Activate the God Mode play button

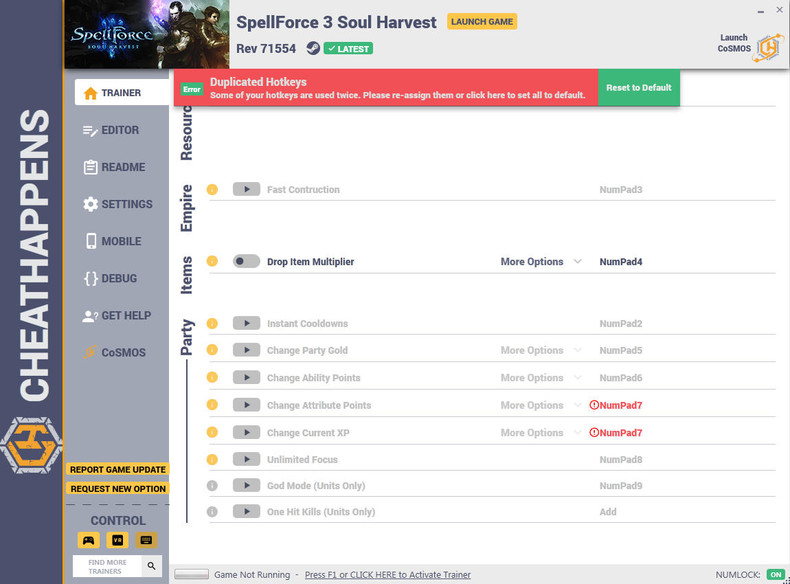pyautogui.click(x=246, y=486)
